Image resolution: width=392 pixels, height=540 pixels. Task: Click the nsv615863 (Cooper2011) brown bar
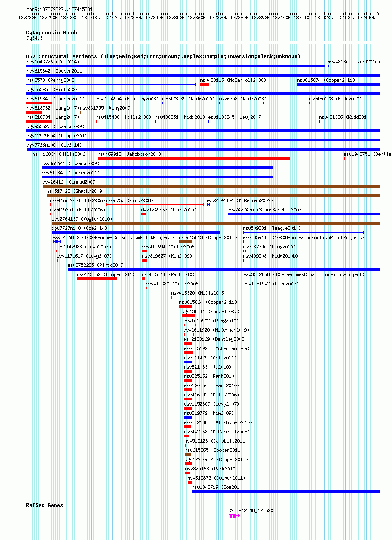click(185, 242)
